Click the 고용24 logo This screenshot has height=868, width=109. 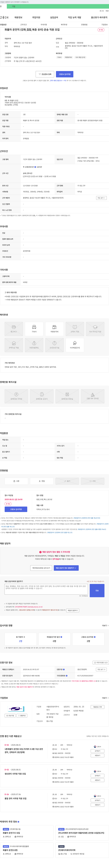pyautogui.click(x=4, y=18)
